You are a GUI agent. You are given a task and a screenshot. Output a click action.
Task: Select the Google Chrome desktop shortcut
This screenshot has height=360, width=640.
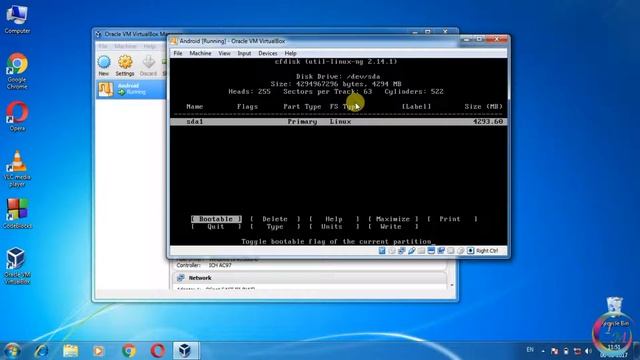coord(17,71)
